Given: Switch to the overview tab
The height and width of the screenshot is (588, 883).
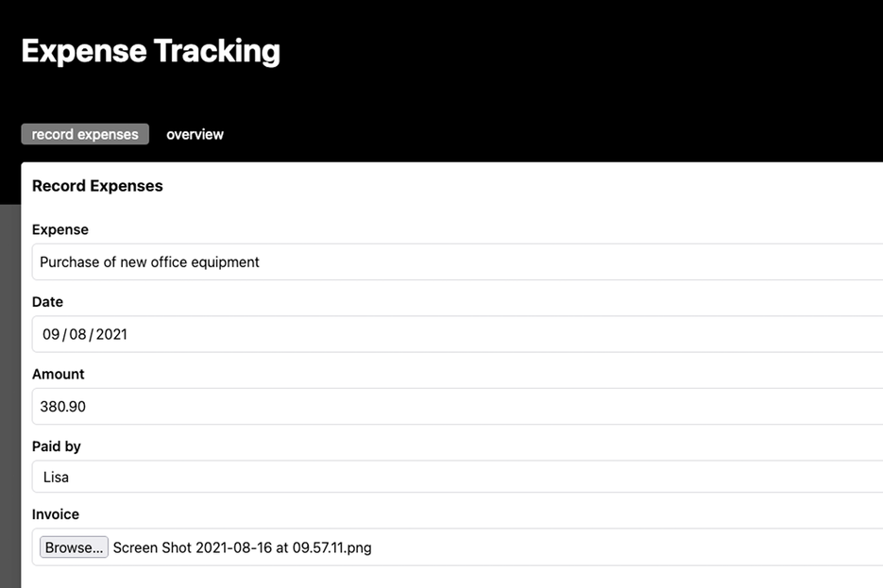Looking at the screenshot, I should 195,134.
